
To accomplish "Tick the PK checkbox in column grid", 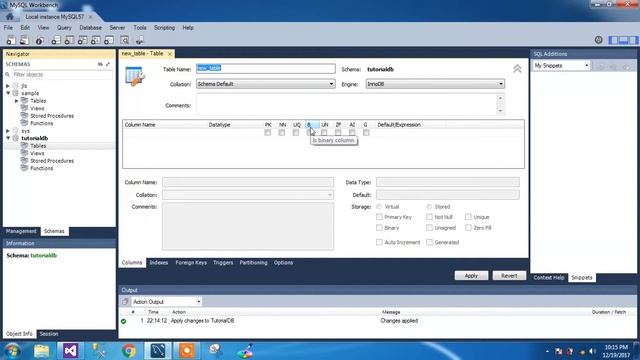I will point(268,133).
